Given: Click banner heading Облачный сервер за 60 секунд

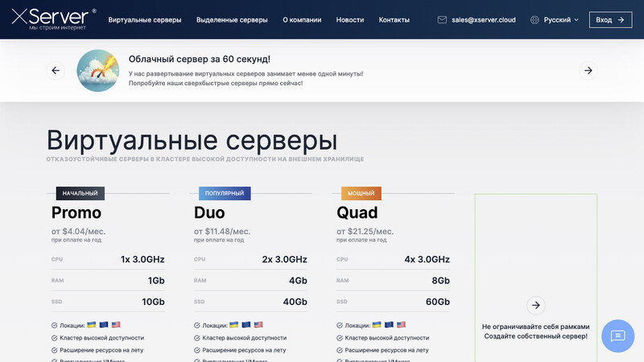Looking at the screenshot, I should 199,59.
